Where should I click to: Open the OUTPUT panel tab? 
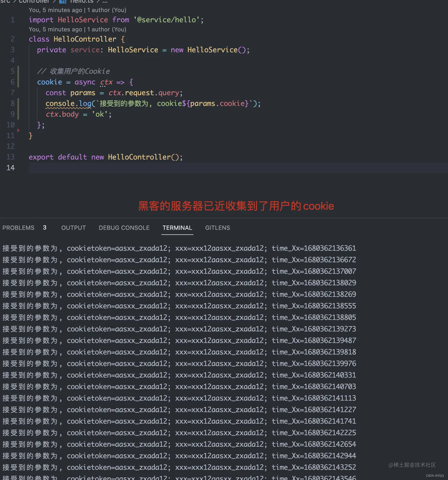(73, 228)
